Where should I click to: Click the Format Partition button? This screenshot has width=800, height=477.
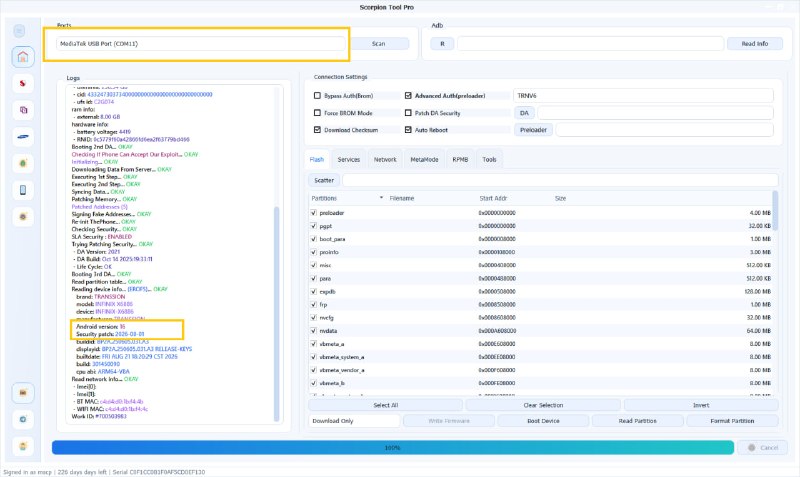coord(732,421)
